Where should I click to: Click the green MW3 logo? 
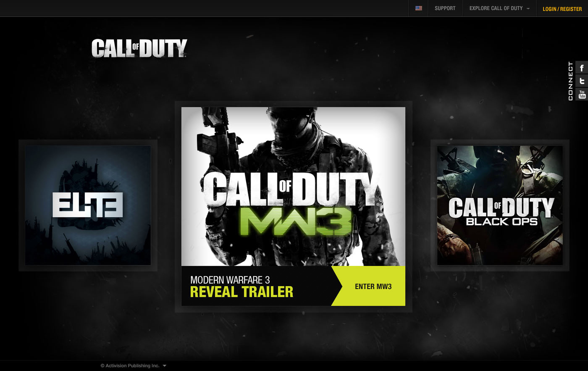pyautogui.click(x=295, y=222)
